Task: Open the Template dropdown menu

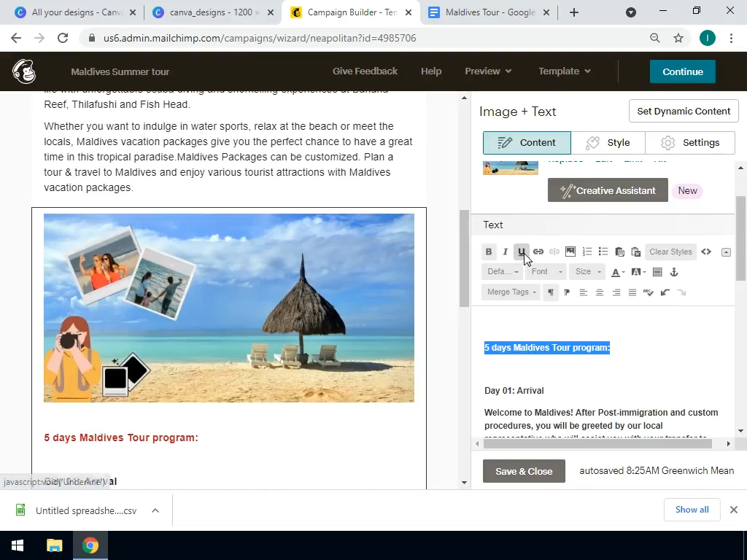Action: point(565,71)
